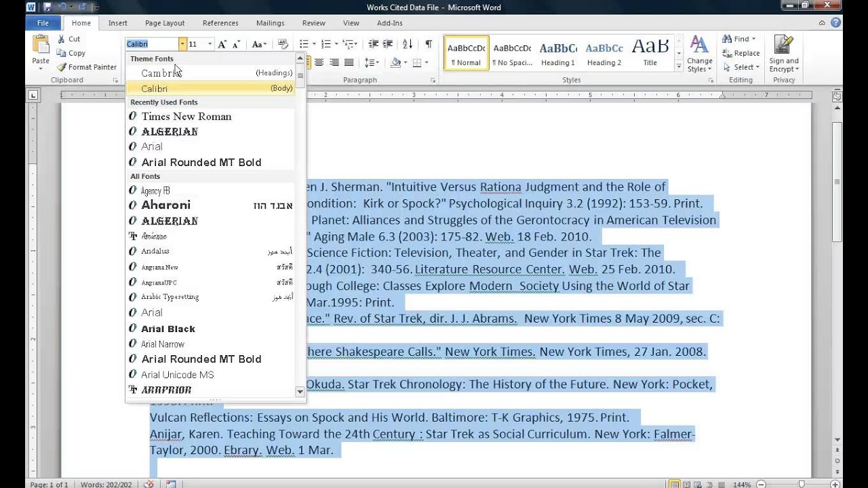This screenshot has height=488, width=868.
Task: Collapse the font name dropdown arrow
Action: pos(182,44)
